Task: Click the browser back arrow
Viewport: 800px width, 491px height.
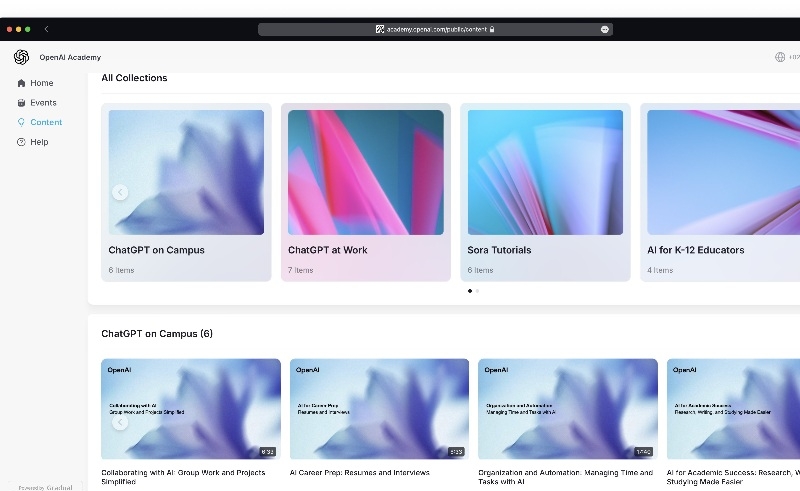Action: (46, 29)
